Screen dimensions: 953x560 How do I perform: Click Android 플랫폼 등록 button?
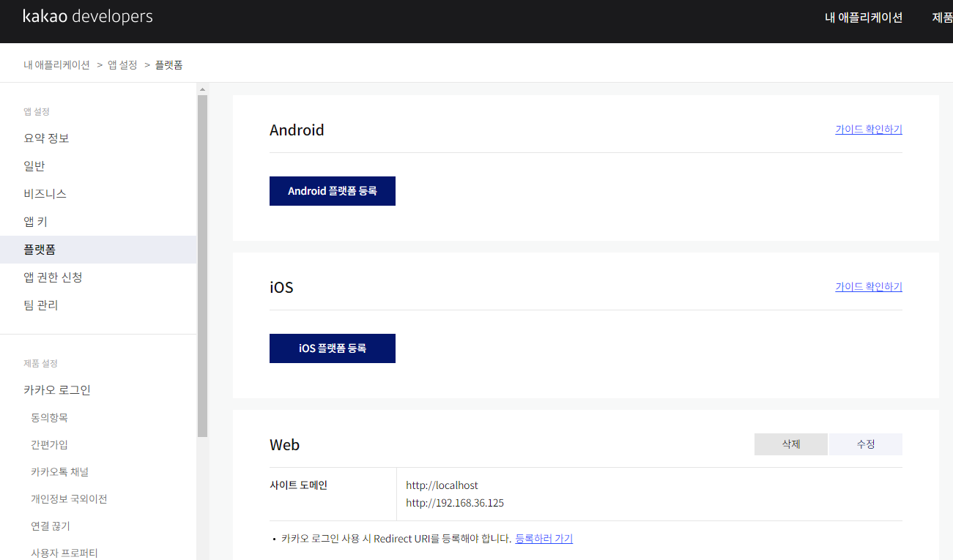[x=333, y=191]
